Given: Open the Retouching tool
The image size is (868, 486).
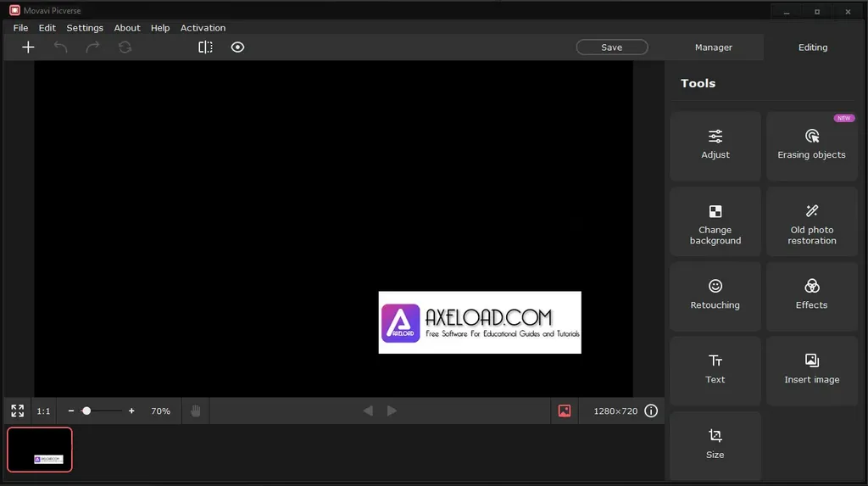Looking at the screenshot, I should tap(715, 296).
